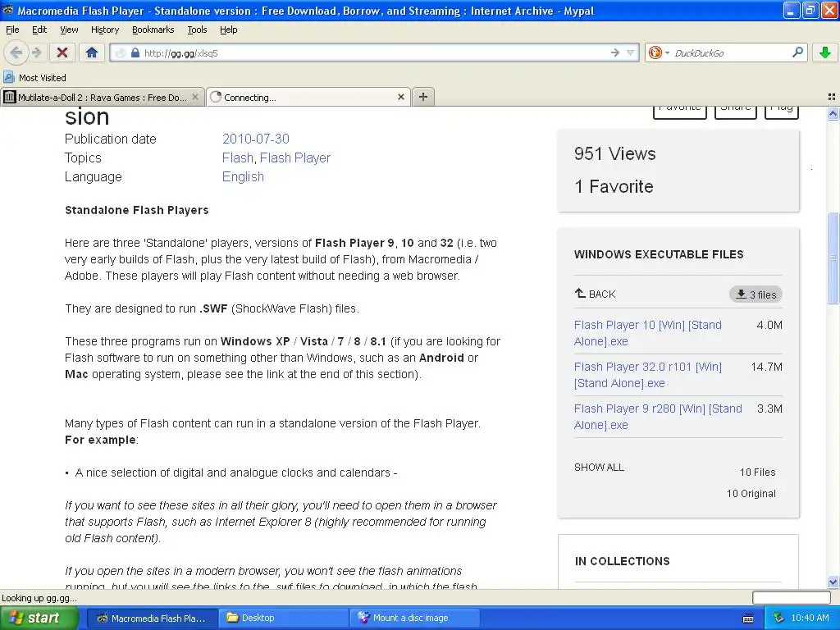Click the WINDOWS EXECUTABLE FILES heading
The width and height of the screenshot is (840, 630).
coord(659,254)
